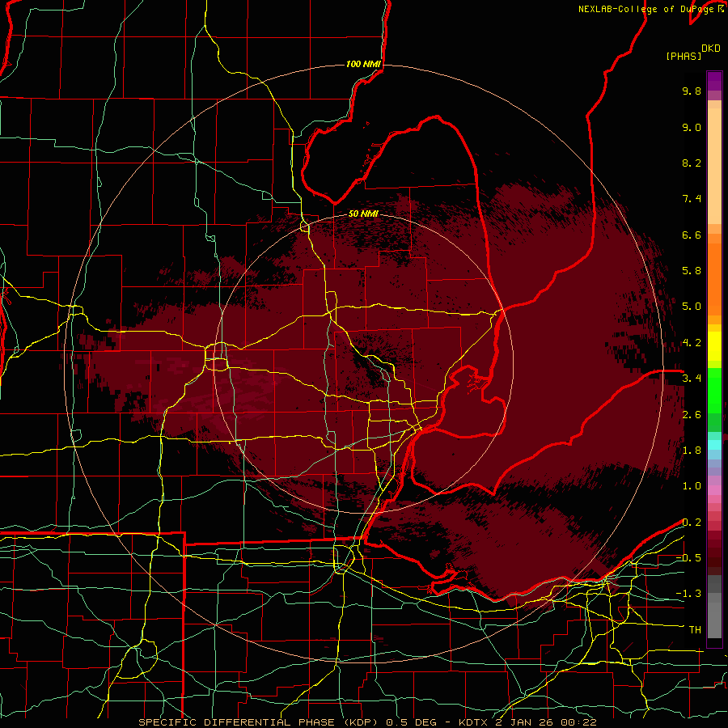The height and width of the screenshot is (728, 728).
Task: Click the 5.8 scale value
Action: coord(692,271)
